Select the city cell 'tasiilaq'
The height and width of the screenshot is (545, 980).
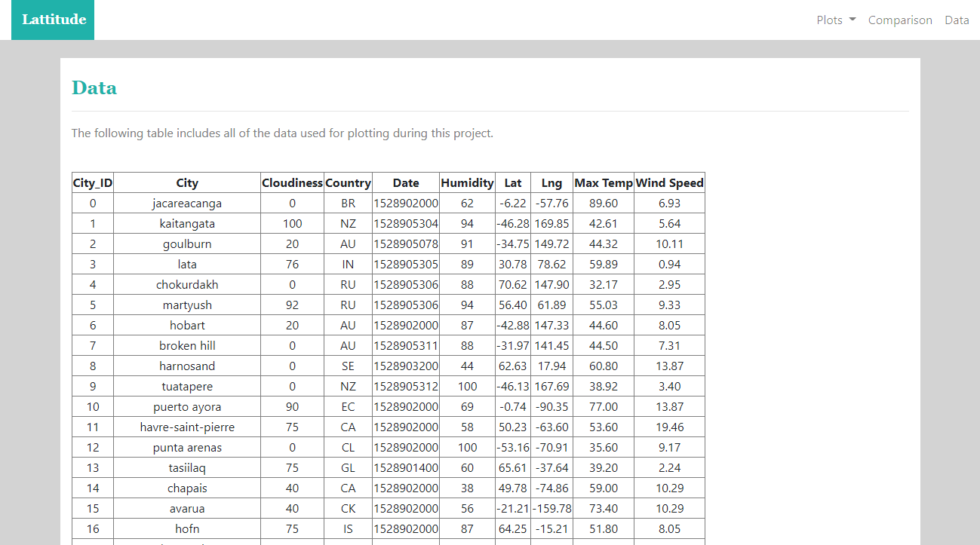[187, 468]
